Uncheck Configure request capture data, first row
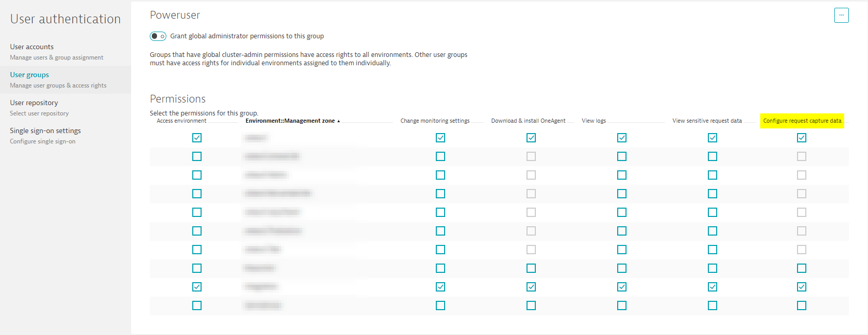Screen dimensions: 868x335 click(802, 138)
